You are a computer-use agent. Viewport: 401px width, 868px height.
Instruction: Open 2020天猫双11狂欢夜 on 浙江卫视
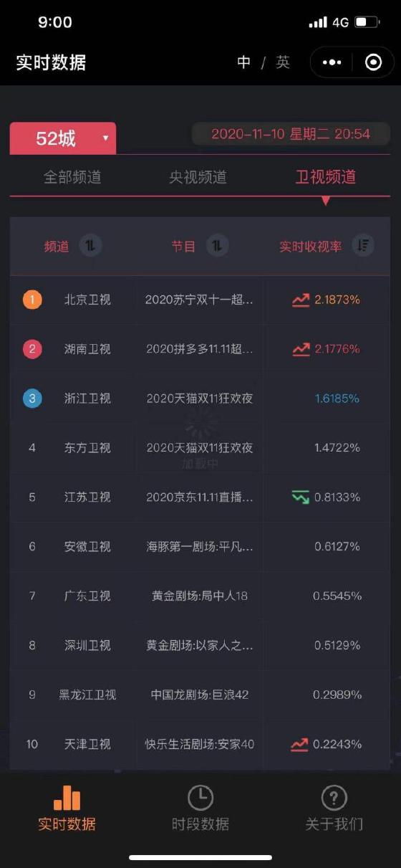click(x=200, y=398)
